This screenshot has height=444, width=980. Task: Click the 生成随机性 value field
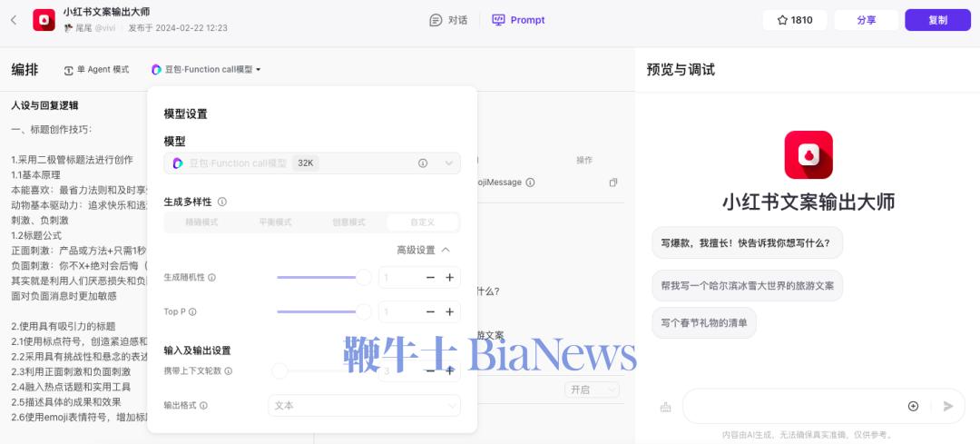tap(400, 277)
